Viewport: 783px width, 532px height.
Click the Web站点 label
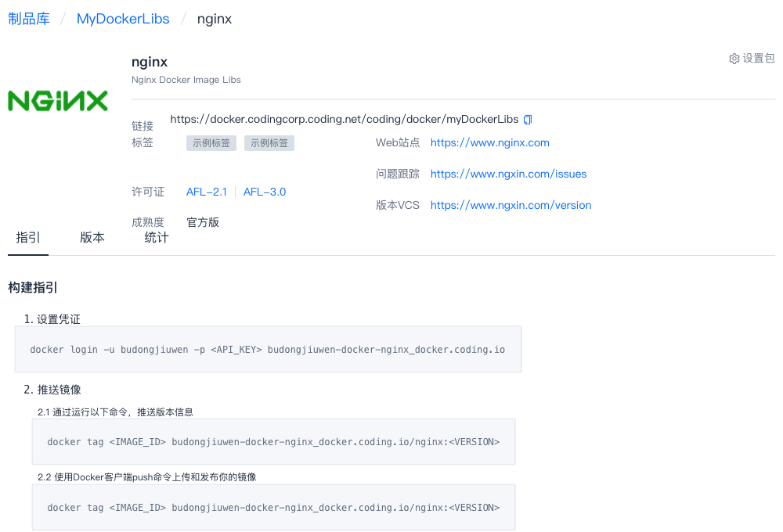[x=398, y=142]
